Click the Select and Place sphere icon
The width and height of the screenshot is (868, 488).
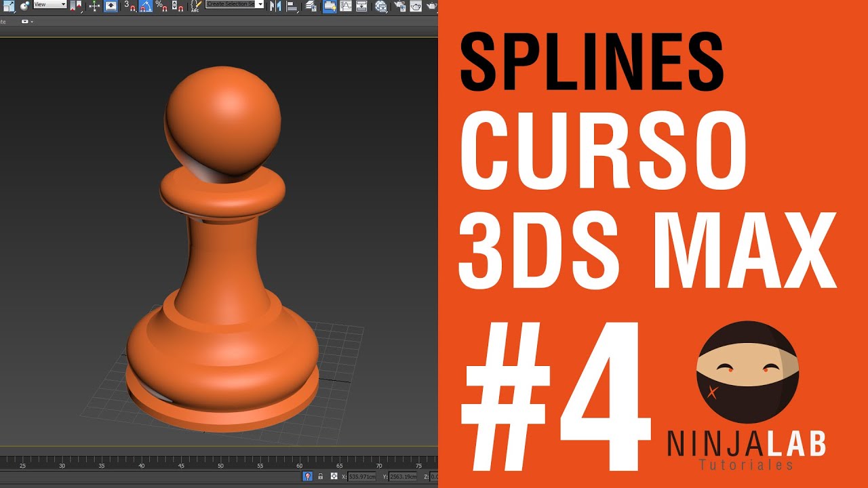pos(24,5)
